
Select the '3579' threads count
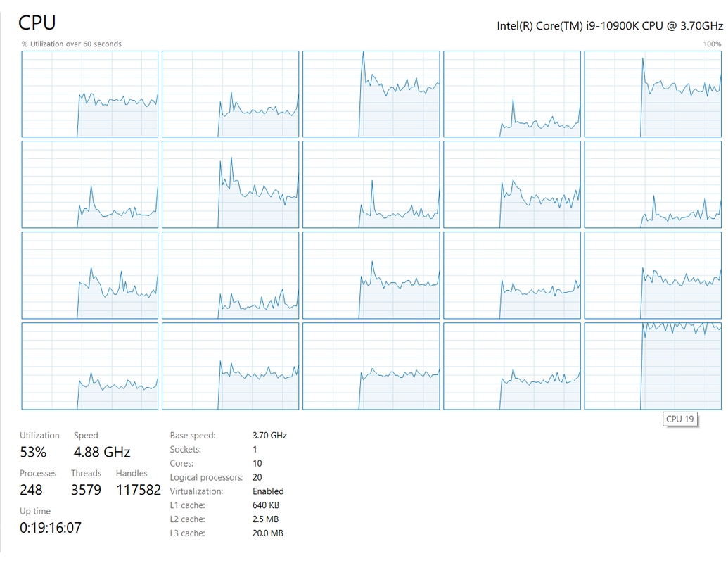[86, 490]
